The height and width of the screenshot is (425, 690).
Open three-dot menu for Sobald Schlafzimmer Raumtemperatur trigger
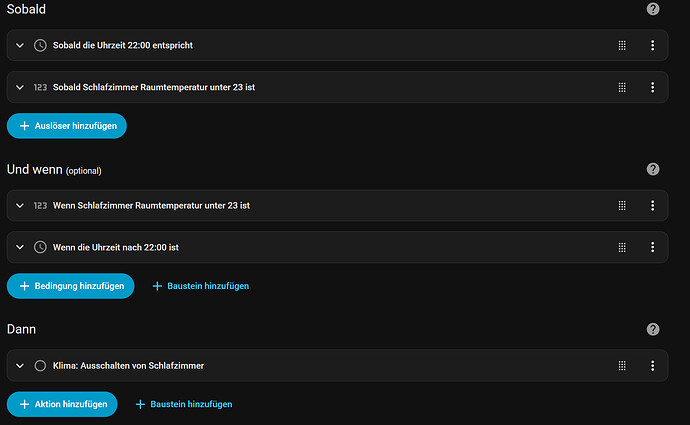(652, 87)
